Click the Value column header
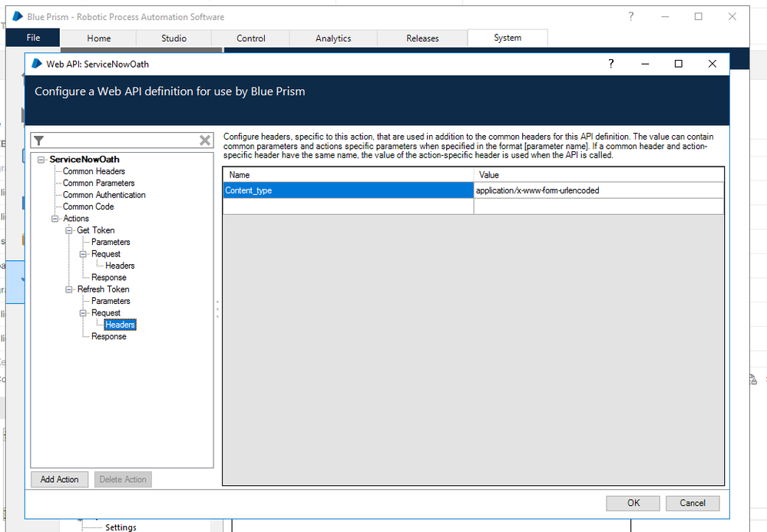The width and height of the screenshot is (767, 532). (x=599, y=174)
